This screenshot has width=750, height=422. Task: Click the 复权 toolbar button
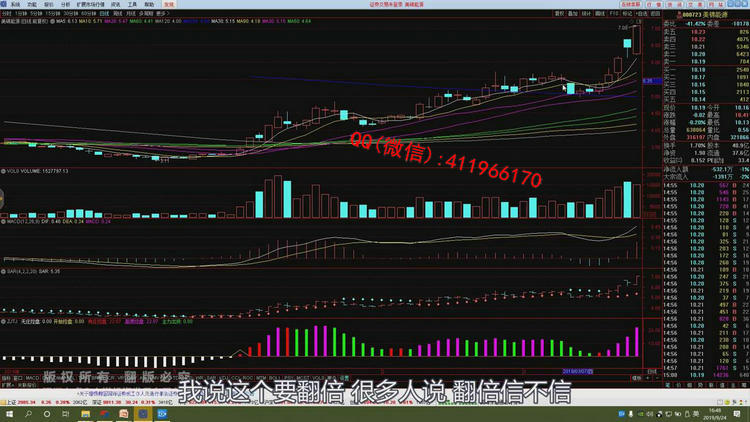click(559, 14)
